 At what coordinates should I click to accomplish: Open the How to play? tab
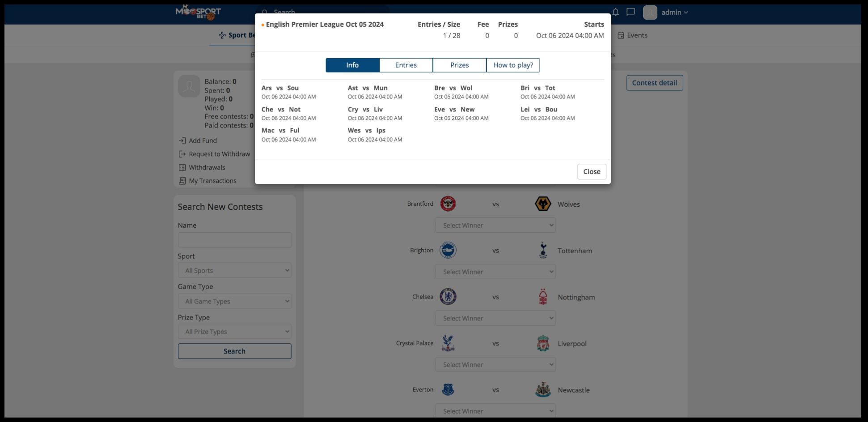[x=513, y=65]
